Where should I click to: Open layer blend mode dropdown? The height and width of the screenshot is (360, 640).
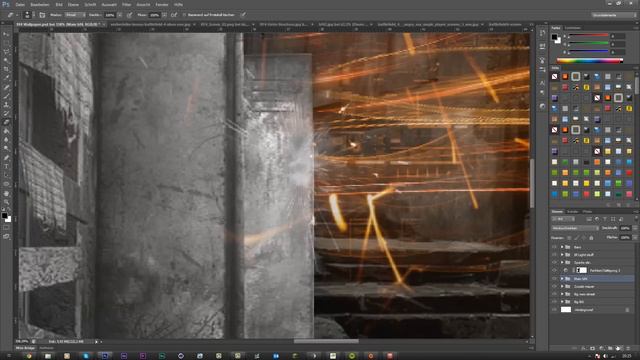click(575, 228)
